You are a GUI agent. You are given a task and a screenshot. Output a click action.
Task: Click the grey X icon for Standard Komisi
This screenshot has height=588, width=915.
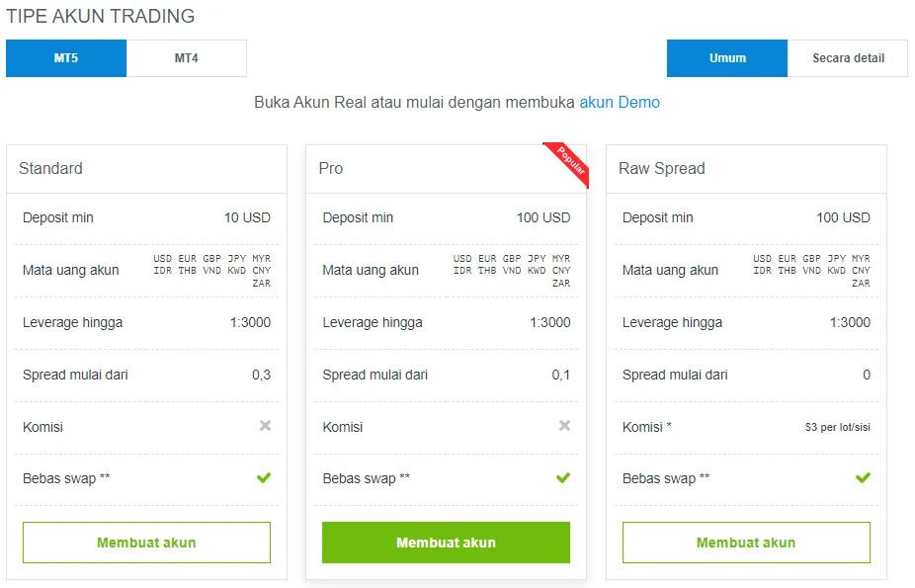265,426
